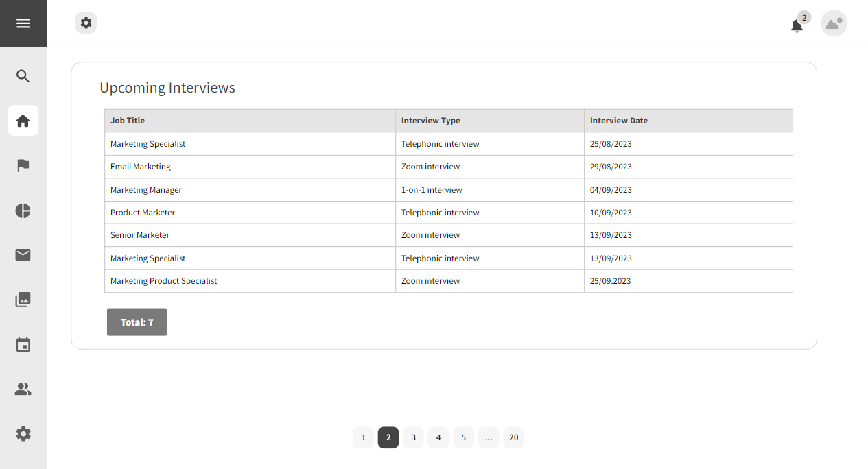Select the Job Title column header
Screen dimensions: 868x469
click(127, 120)
